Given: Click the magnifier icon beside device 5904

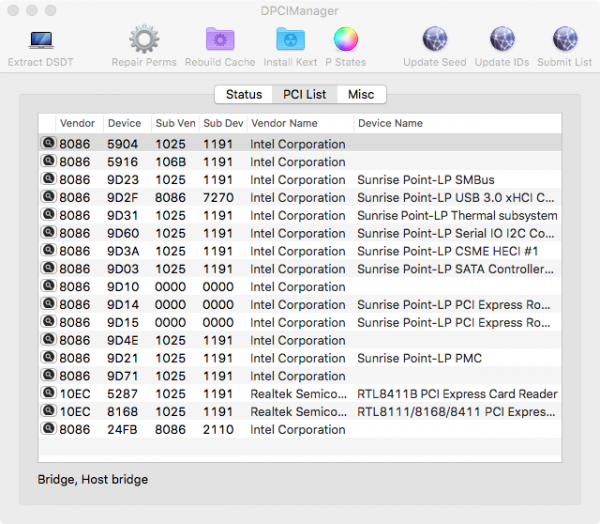Looking at the screenshot, I should (47, 144).
